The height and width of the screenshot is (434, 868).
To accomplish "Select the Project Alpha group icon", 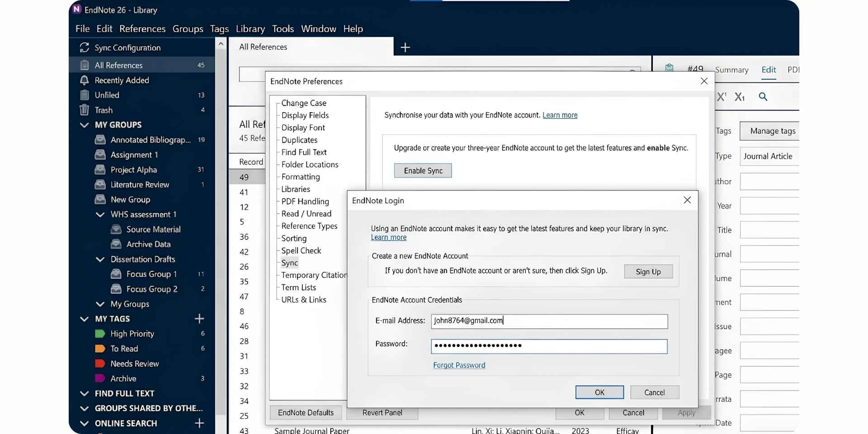I will click(x=100, y=170).
